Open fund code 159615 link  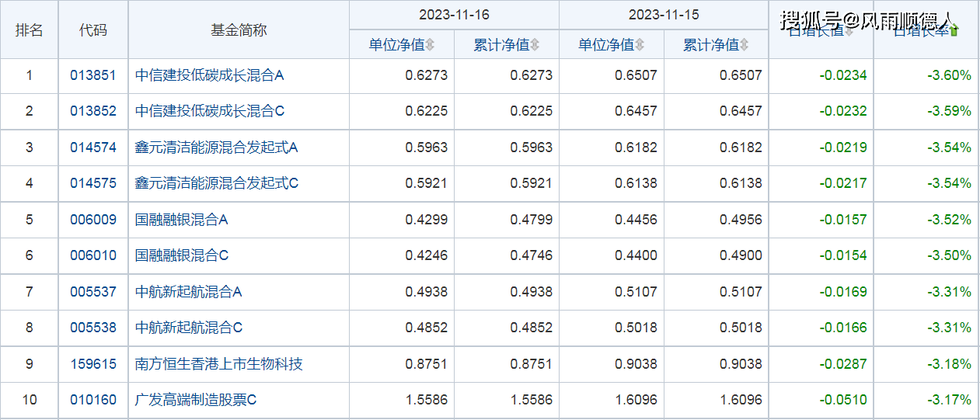(x=93, y=364)
